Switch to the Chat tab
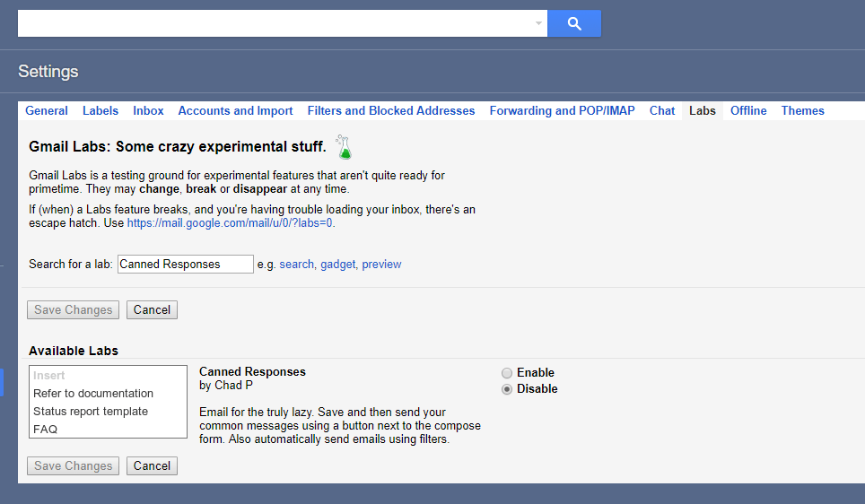 pos(662,111)
